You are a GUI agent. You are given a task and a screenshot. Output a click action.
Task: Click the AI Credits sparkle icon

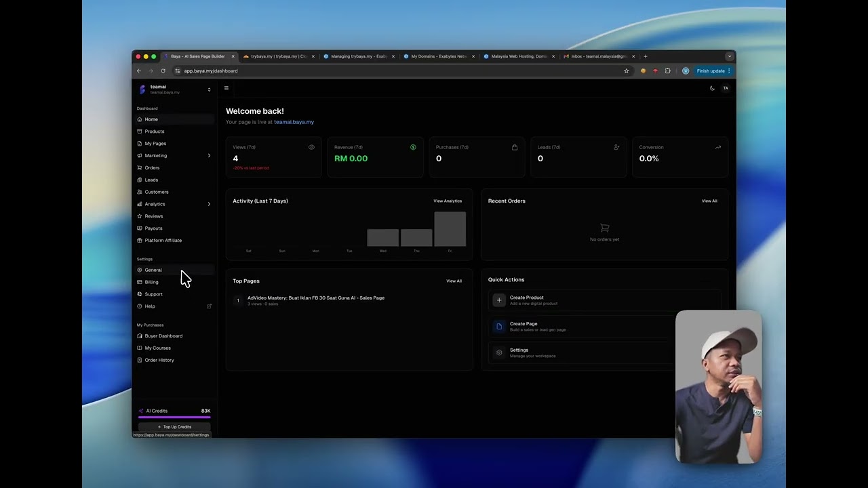point(141,411)
